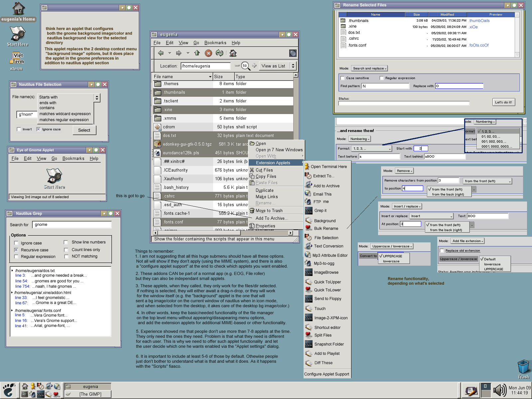Screen dimensions: 532x399
Task: Click the Up directory arrow icon
Action: point(197,53)
